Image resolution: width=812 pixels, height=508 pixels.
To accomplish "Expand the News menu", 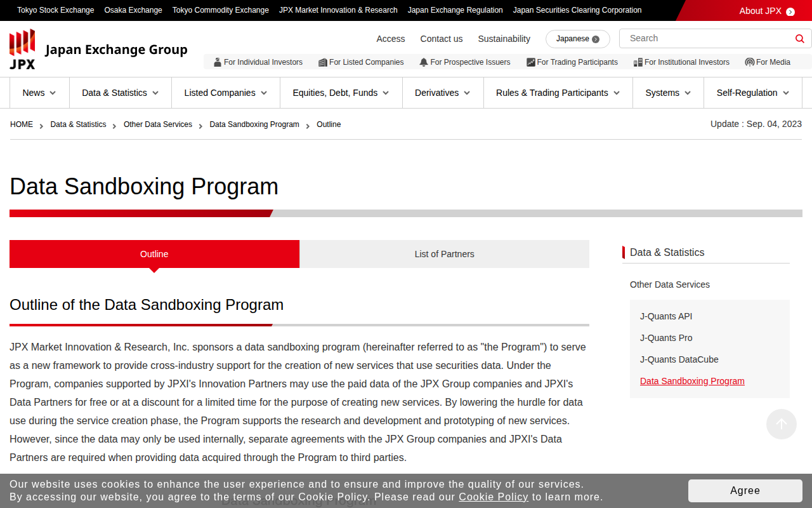I will tap(39, 93).
